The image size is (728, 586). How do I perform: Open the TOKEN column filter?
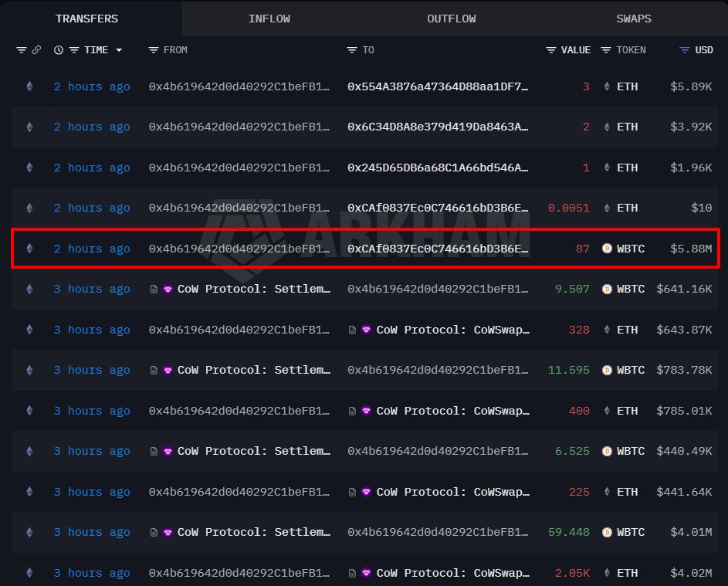tap(606, 49)
